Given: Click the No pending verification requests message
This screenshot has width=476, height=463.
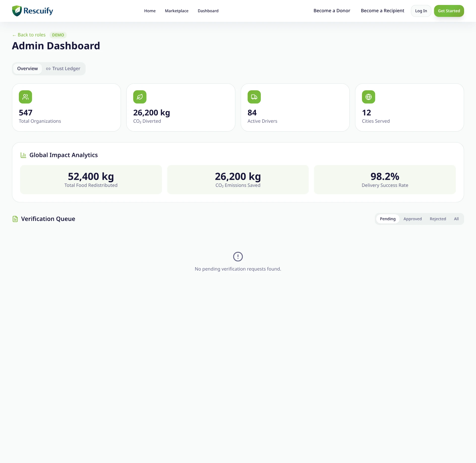Looking at the screenshot, I should click(238, 269).
